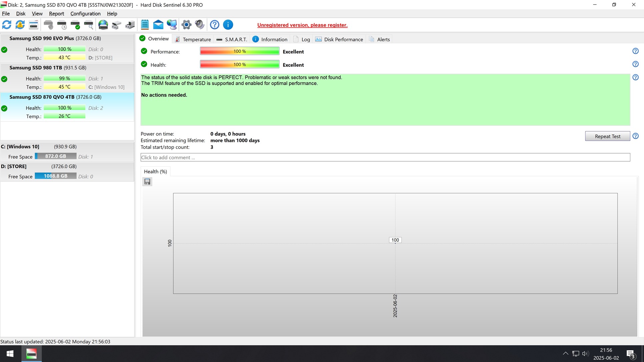Viewport: 644px width, 362px height.
Task: Click the Refresh toolbar icon
Action: tap(7, 25)
